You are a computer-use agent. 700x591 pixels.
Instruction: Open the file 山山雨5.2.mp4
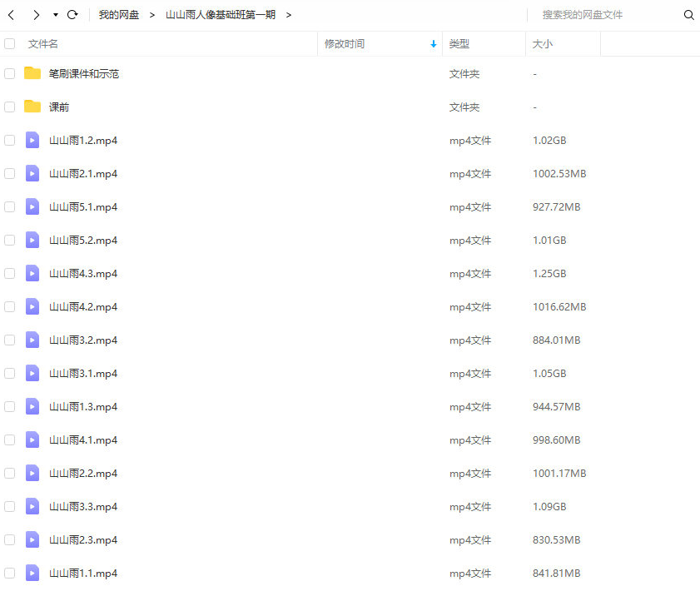tap(83, 240)
